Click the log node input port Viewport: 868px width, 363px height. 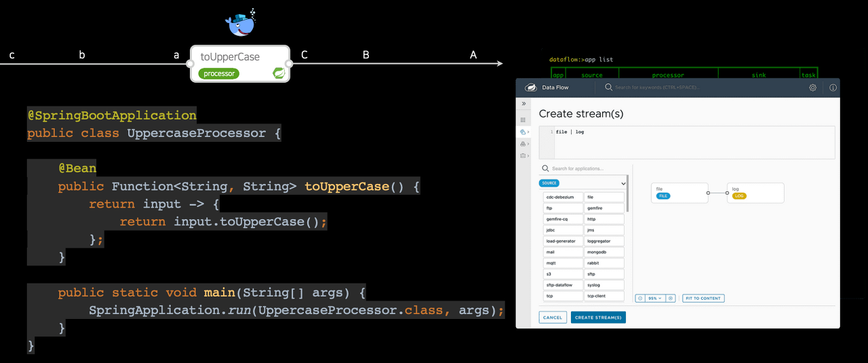(727, 193)
